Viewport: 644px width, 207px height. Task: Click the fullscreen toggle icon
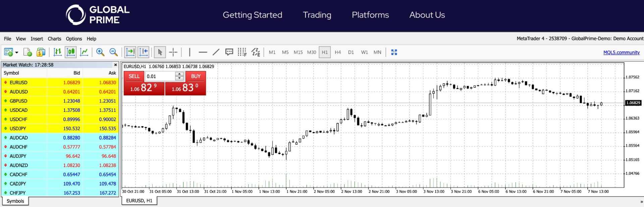(394, 52)
